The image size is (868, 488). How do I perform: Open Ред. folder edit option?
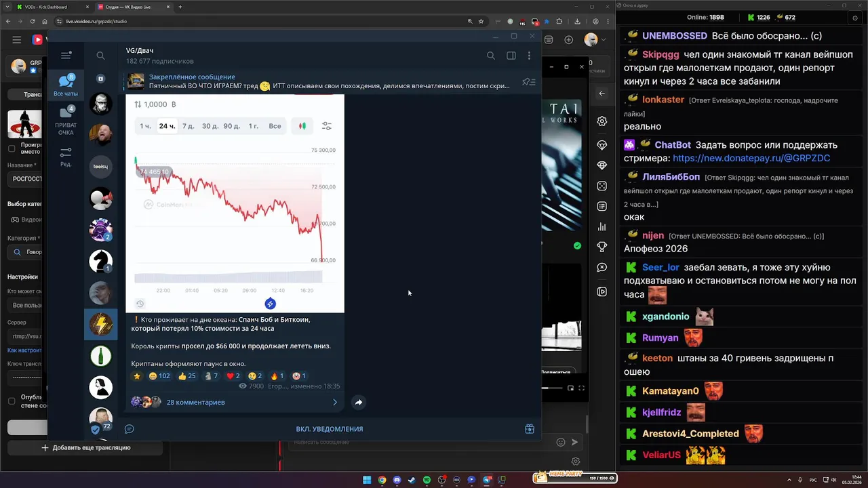pos(66,157)
